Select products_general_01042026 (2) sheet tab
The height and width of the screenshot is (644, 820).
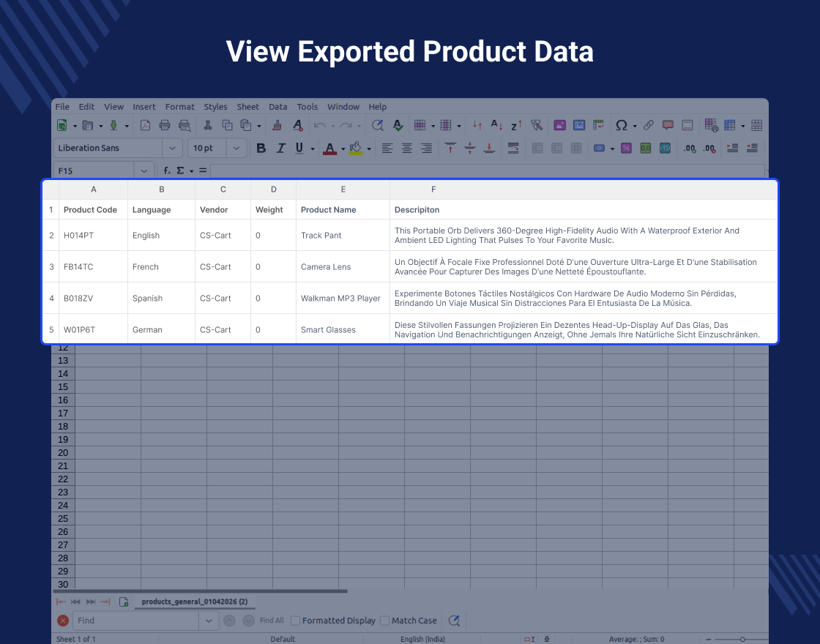[195, 602]
